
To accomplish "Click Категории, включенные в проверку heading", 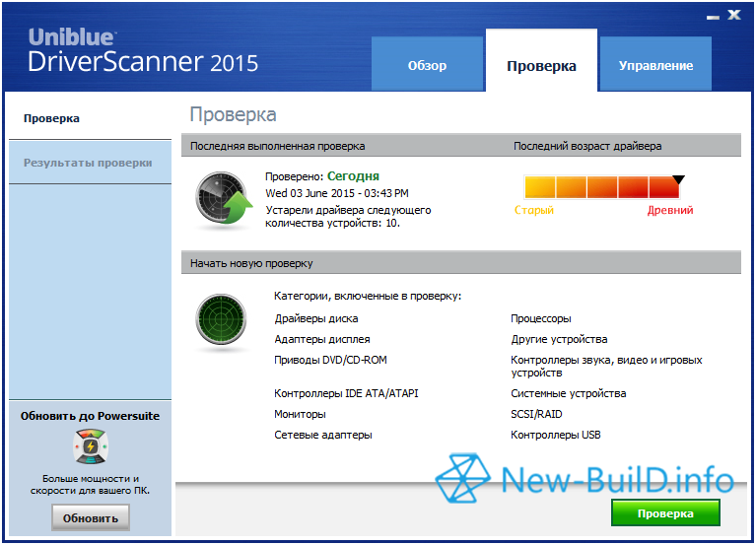I will tap(368, 296).
